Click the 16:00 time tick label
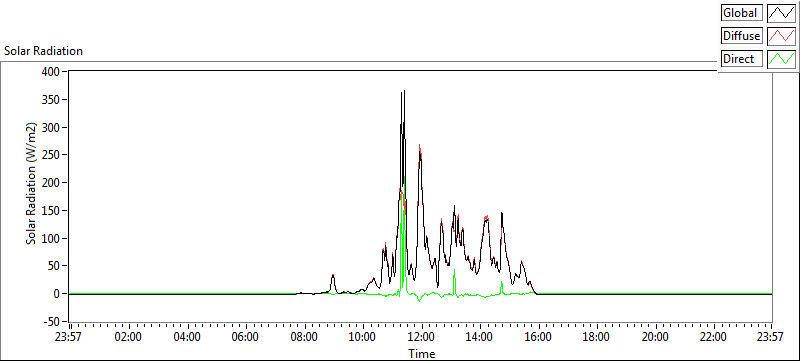The width and height of the screenshot is (800, 361). (538, 337)
